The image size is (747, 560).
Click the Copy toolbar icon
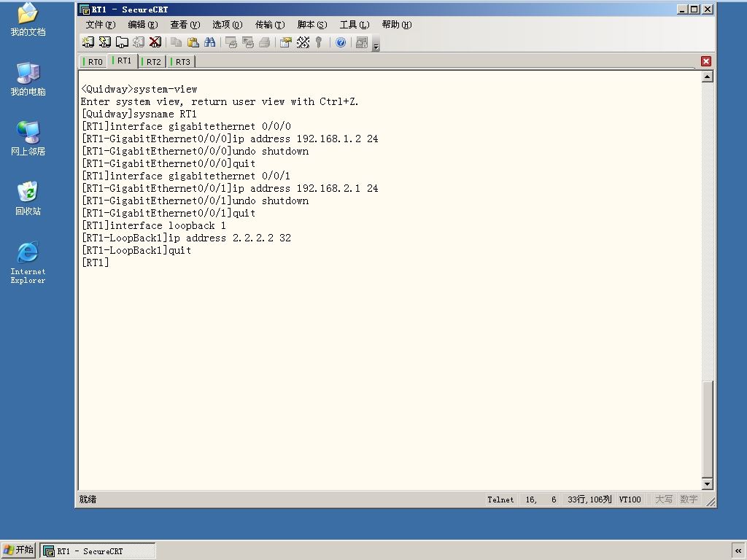[x=177, y=42]
